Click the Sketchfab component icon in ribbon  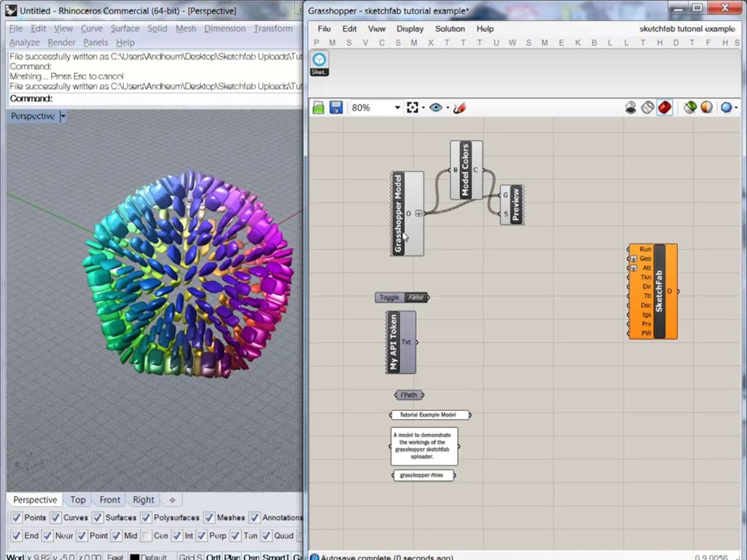click(x=319, y=60)
